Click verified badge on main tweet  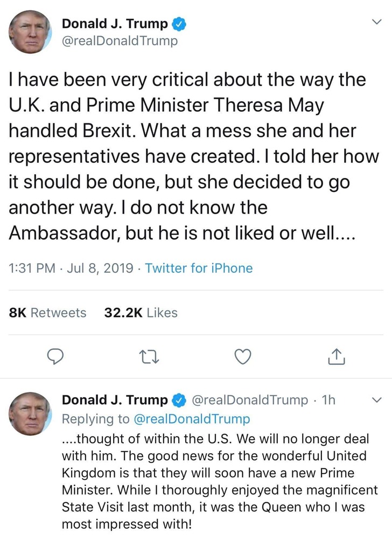click(x=179, y=24)
